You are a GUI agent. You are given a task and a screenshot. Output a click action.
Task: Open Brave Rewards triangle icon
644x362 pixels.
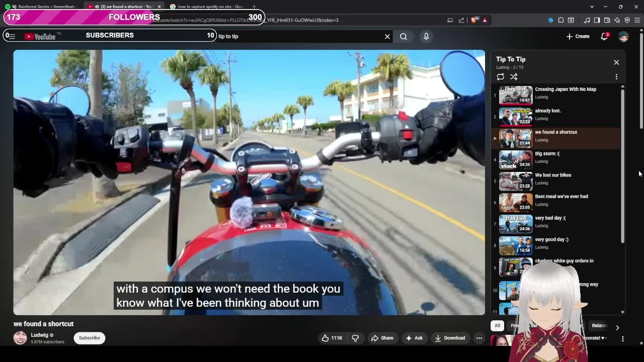pyautogui.click(x=485, y=20)
